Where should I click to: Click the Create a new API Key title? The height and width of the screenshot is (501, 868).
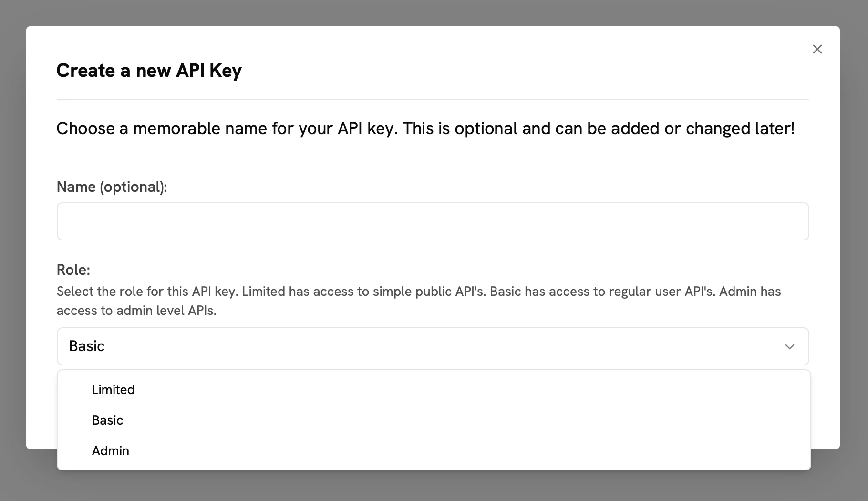(x=149, y=70)
